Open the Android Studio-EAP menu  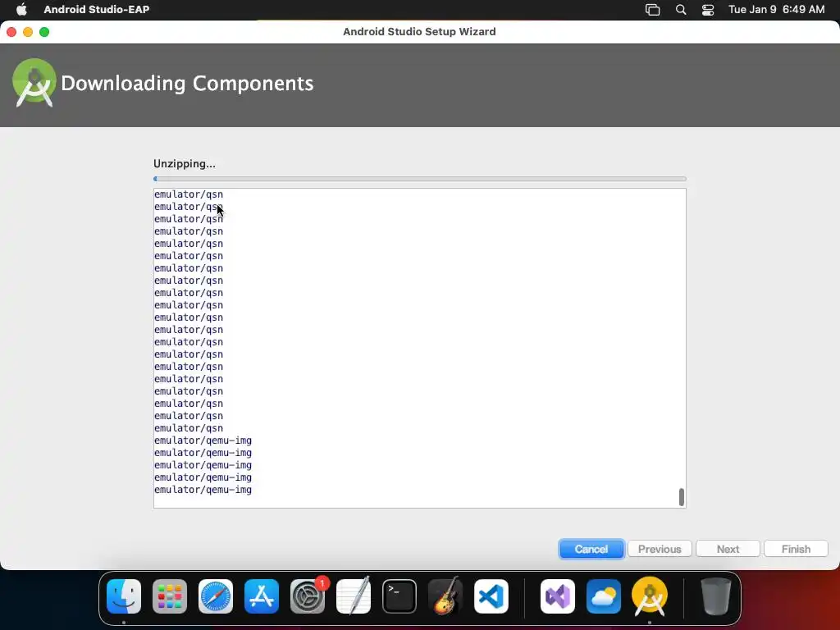pyautogui.click(x=97, y=10)
